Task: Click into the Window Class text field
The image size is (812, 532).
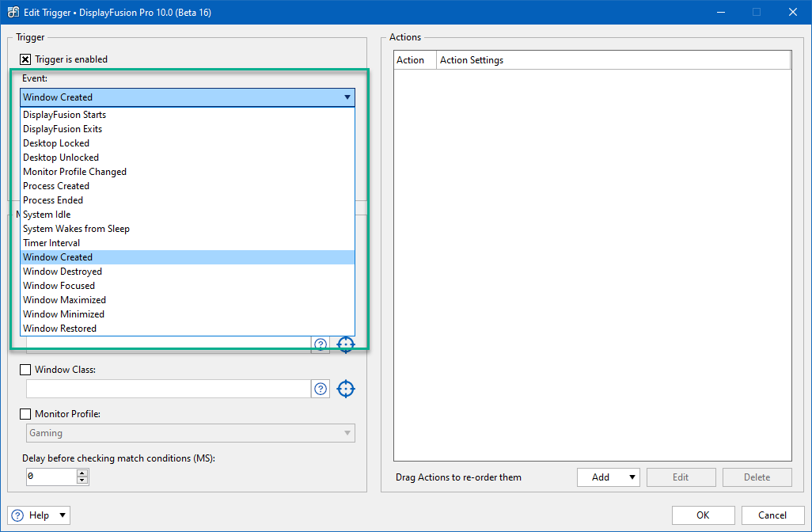Action: click(x=169, y=389)
